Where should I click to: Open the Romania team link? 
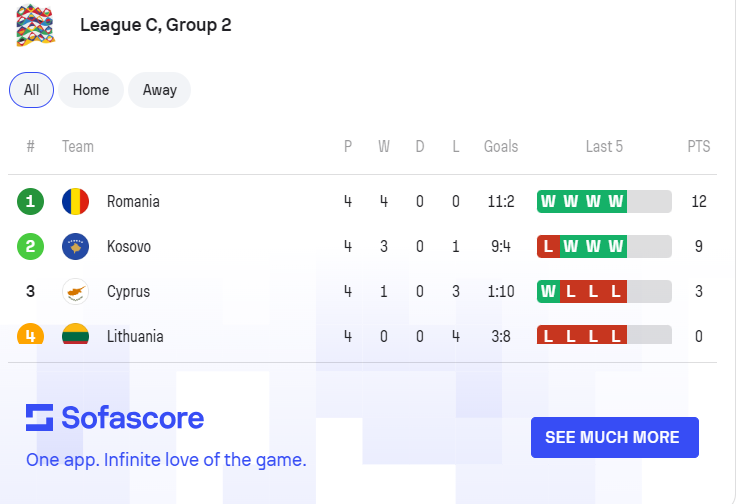pyautogui.click(x=133, y=201)
